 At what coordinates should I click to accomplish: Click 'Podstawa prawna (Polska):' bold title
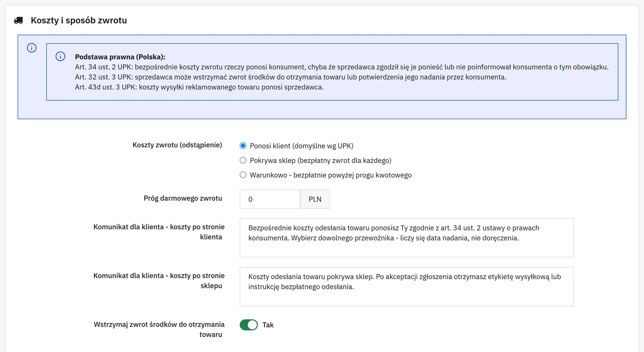point(120,57)
